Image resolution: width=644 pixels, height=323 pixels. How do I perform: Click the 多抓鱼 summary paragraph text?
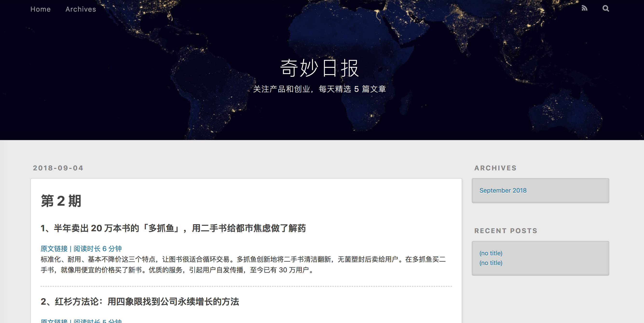pyautogui.click(x=242, y=265)
